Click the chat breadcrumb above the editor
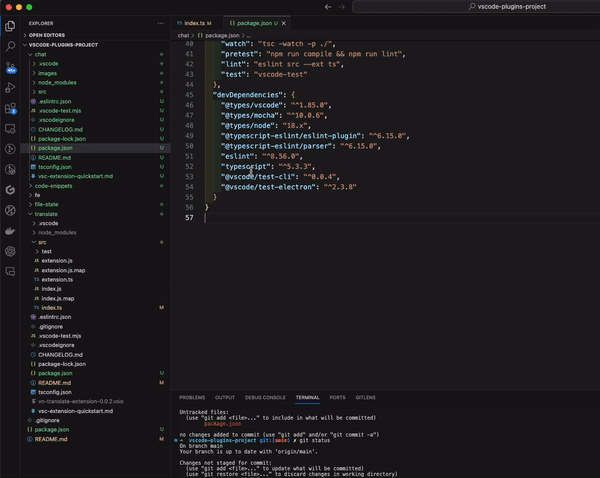Image resolution: width=600 pixels, height=478 pixels. (x=183, y=34)
